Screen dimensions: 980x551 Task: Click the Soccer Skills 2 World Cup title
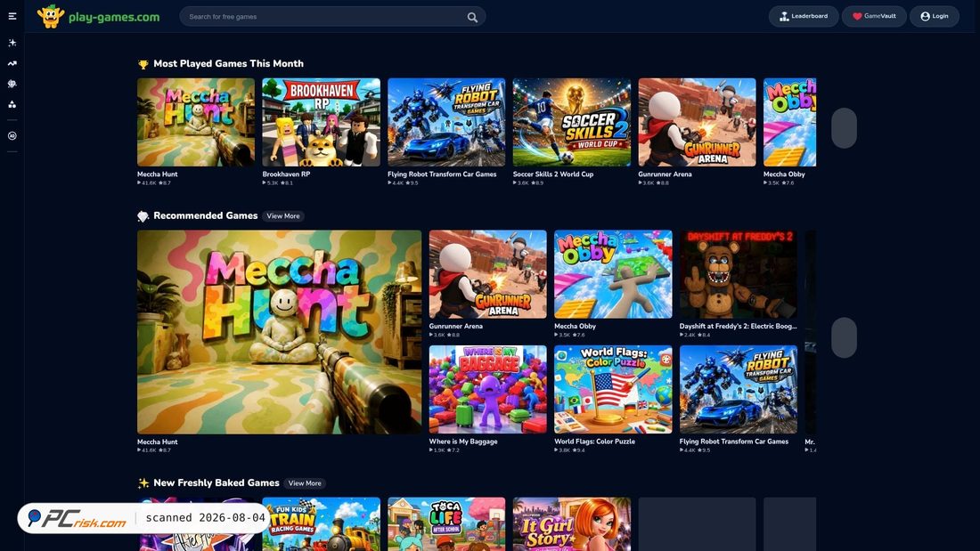(553, 174)
